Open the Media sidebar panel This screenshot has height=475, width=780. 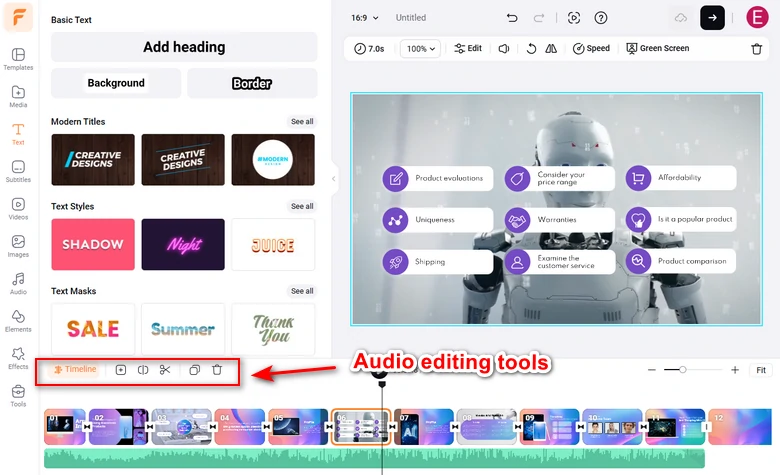(x=18, y=96)
